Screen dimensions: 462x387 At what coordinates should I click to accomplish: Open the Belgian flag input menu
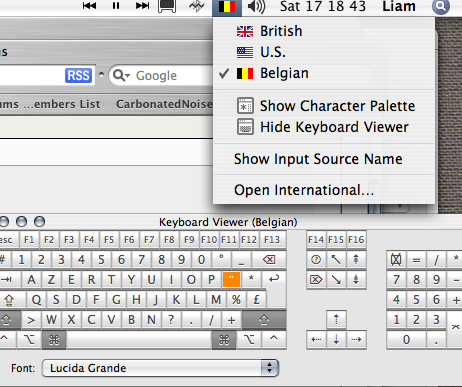(x=227, y=6)
